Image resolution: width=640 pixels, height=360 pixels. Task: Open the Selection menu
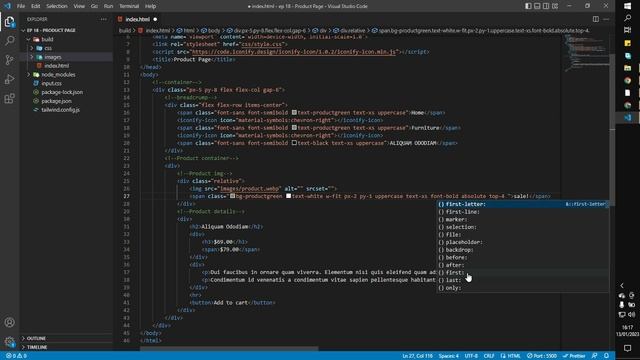[57, 6]
